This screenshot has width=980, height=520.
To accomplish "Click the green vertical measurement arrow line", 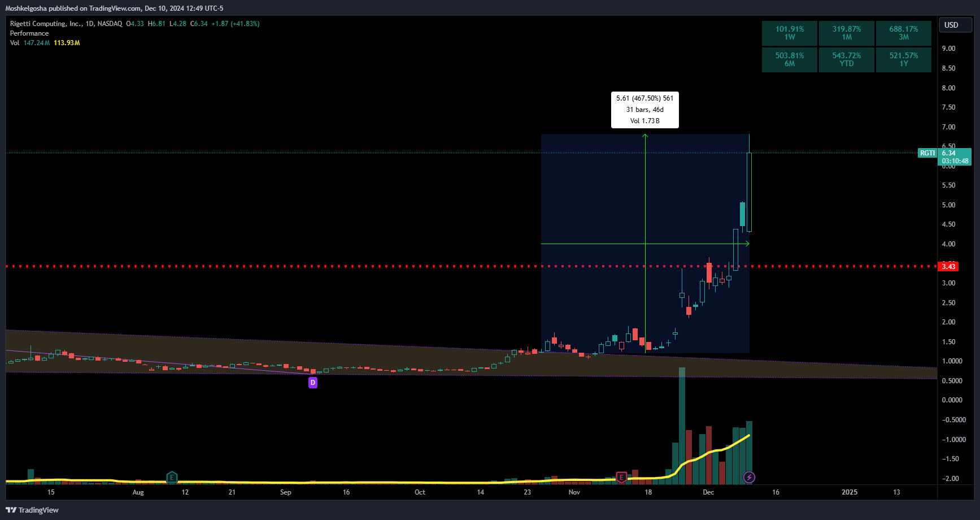I will click(x=645, y=243).
